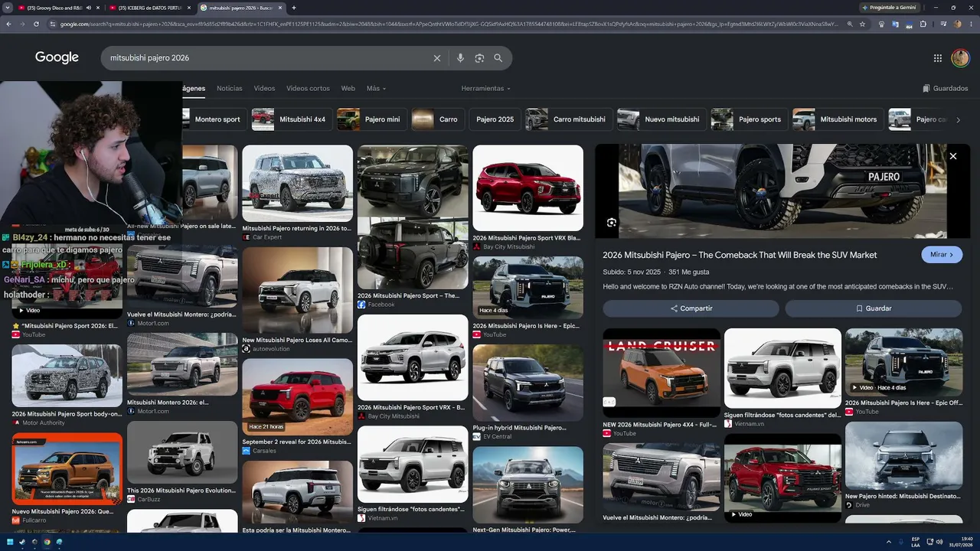Mute the Groovy Disco tab audio

click(88, 8)
